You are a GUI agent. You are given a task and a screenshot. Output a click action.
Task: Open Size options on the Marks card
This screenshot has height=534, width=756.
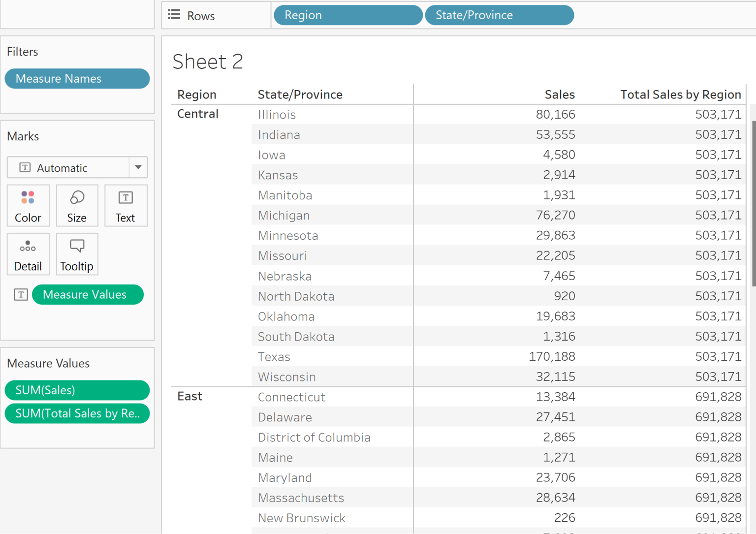pos(77,205)
